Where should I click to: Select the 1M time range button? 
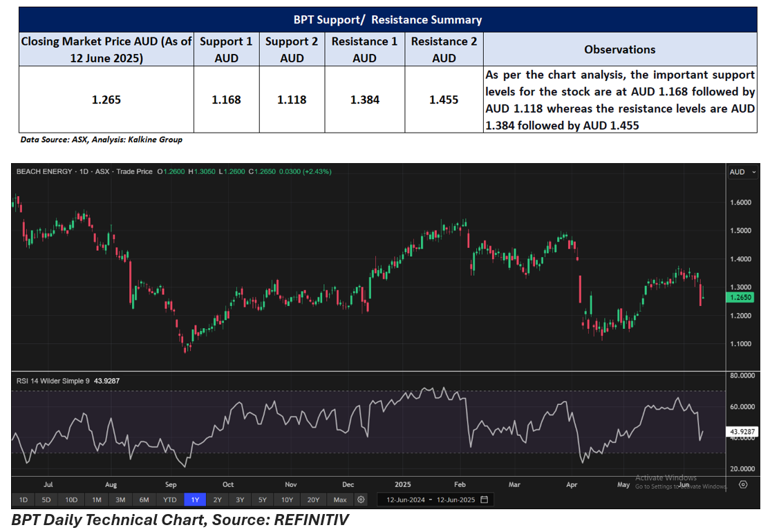click(x=96, y=500)
